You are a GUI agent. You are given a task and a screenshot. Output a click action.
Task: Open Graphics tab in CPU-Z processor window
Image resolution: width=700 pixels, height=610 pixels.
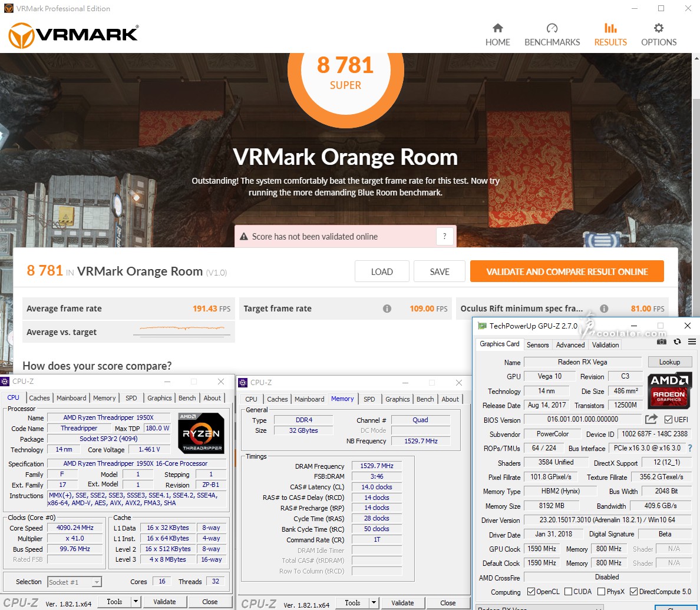pos(159,398)
